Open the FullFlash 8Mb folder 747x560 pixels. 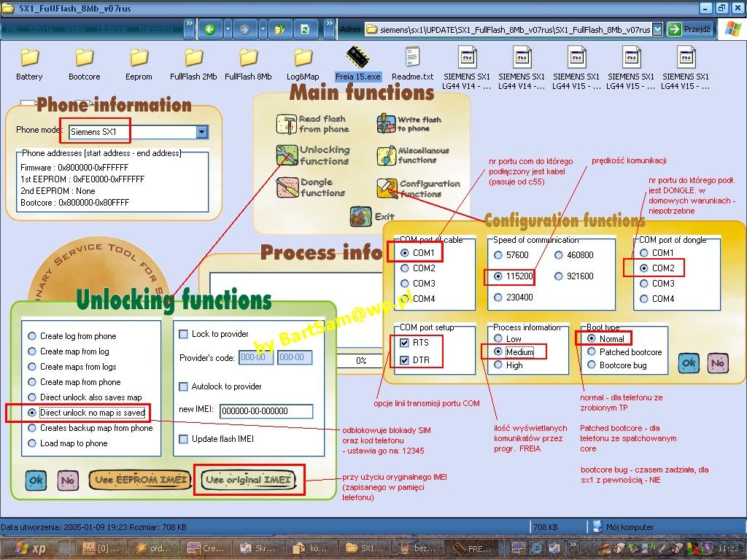[248, 64]
